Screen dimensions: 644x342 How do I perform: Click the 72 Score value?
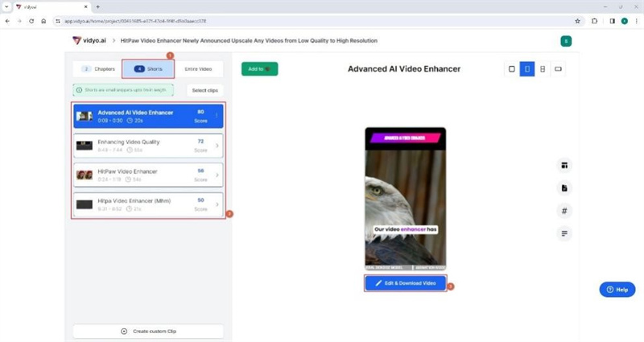tap(200, 142)
